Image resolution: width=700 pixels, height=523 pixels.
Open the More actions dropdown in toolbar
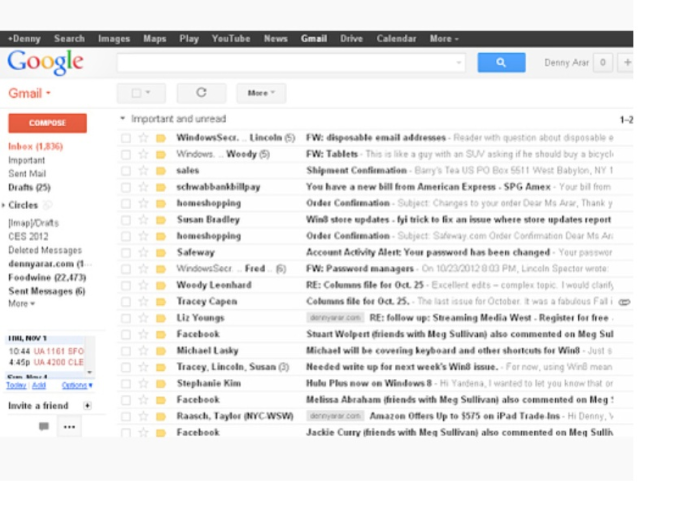[261, 93]
